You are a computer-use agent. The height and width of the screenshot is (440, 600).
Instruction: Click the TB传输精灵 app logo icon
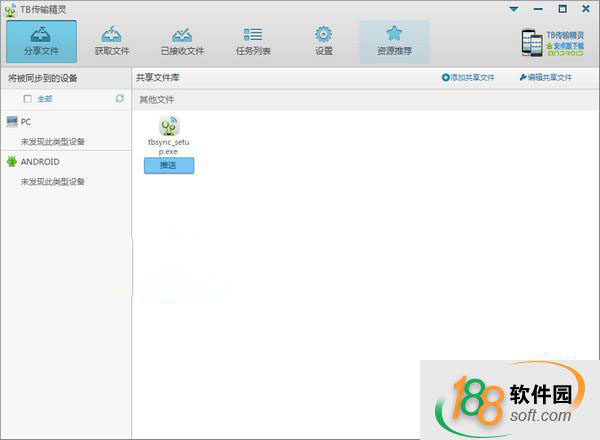10,9
